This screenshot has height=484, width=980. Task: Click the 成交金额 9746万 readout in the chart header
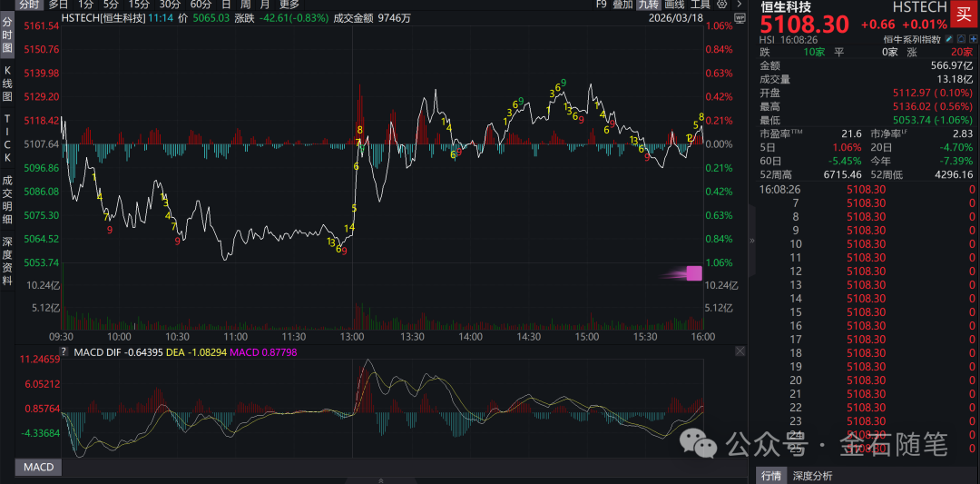pyautogui.click(x=373, y=18)
